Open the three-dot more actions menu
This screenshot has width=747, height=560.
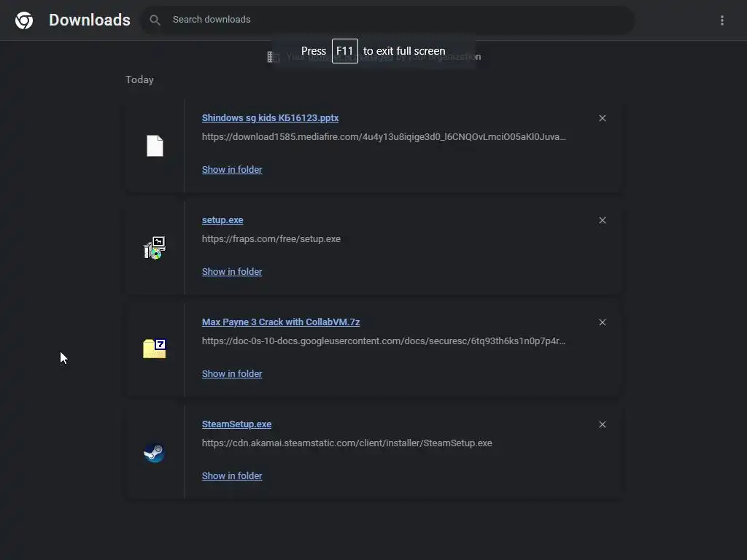[721, 20]
